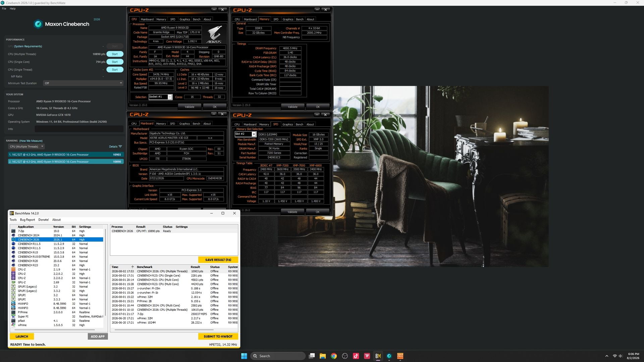The image size is (644, 362).
Task: Open the Socket #1 selection dropdown
Action: click(170, 97)
